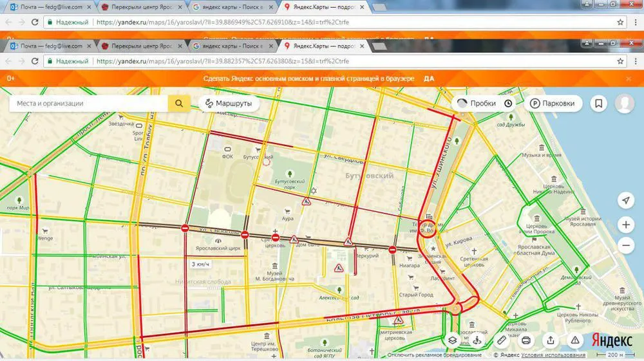Image resolution: width=644 pixels, height=361 pixels.
Task: Open the map layers selector
Action: (x=452, y=340)
